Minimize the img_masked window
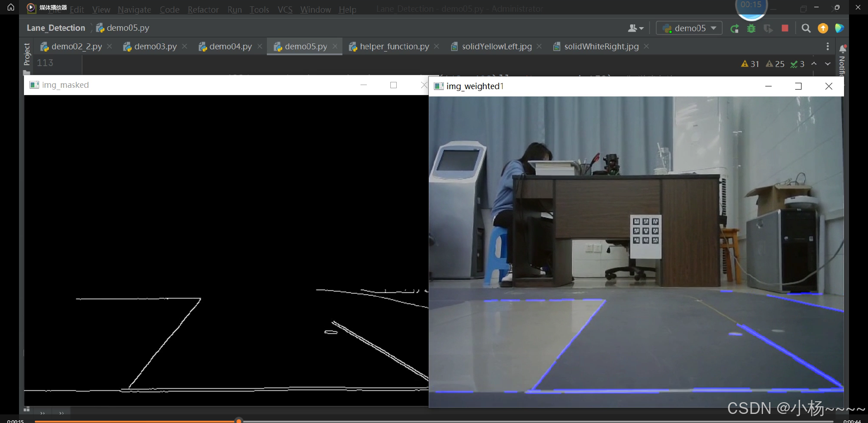The height and width of the screenshot is (423, 868). [364, 85]
